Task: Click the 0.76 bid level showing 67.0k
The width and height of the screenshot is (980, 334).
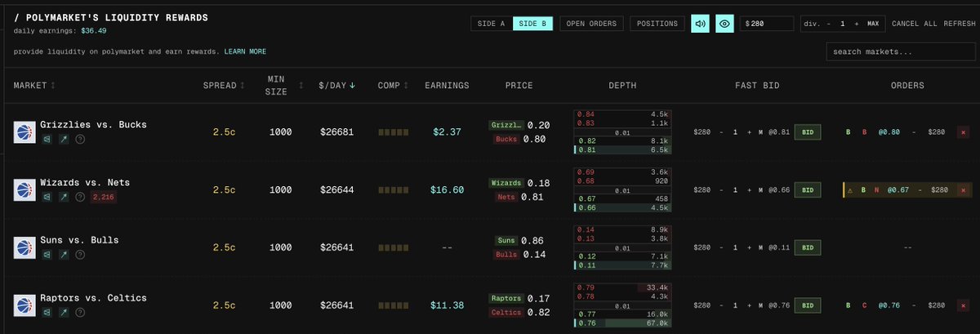Action: [622, 323]
